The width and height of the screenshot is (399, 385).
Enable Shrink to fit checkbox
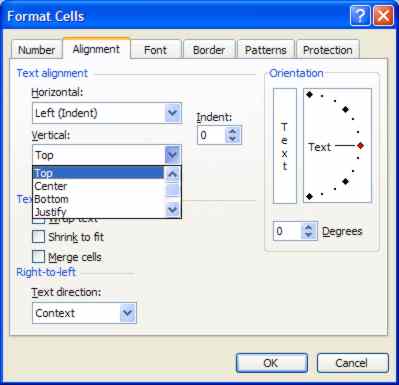(x=38, y=237)
